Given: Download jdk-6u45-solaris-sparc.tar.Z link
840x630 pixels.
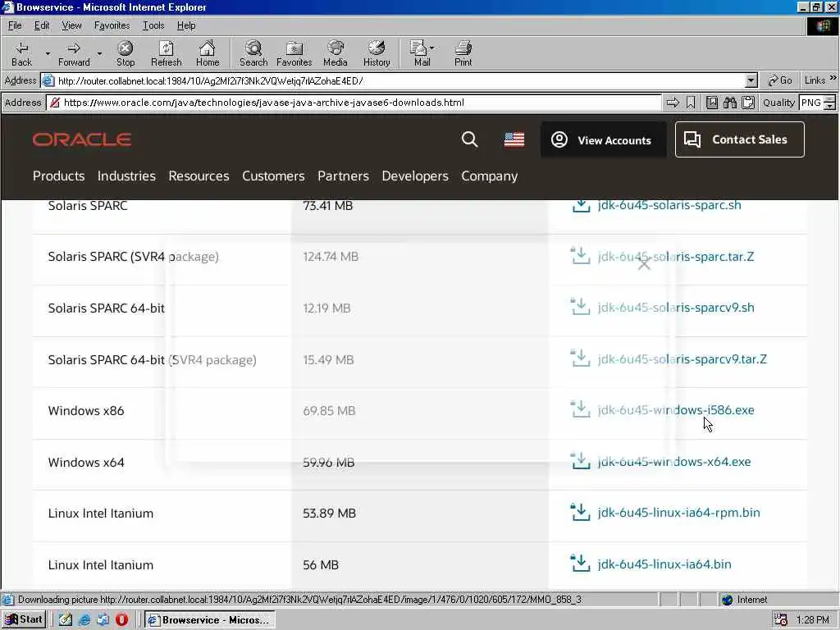Looking at the screenshot, I should click(676, 256).
